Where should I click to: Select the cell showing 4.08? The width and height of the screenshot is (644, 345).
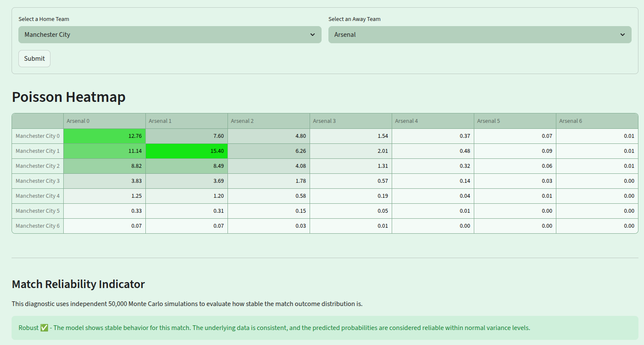point(269,166)
